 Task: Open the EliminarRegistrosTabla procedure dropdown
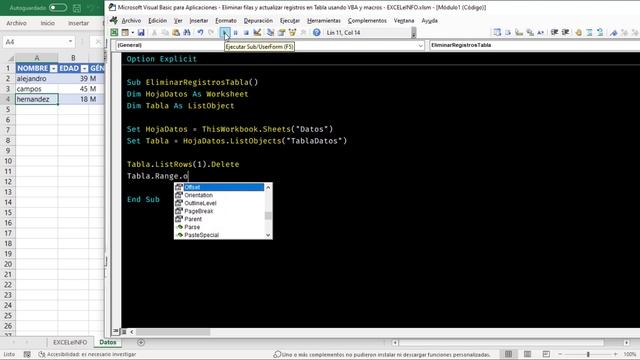pos(535,45)
